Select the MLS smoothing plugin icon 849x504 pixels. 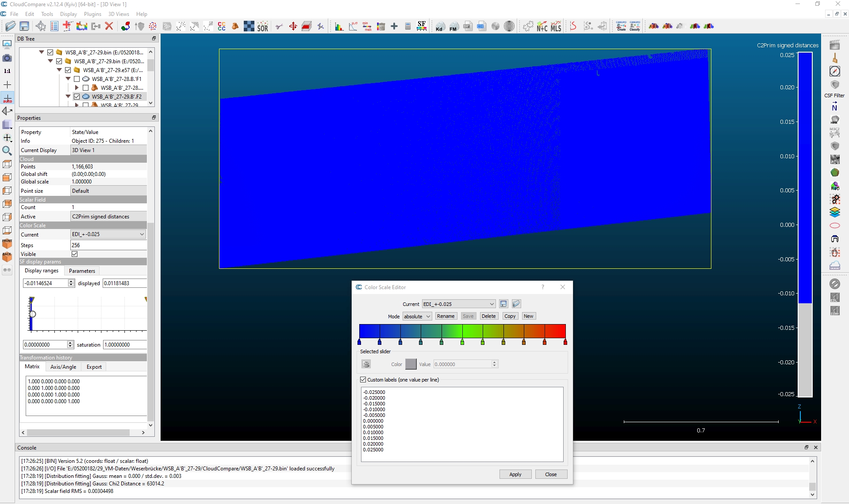pos(556,27)
